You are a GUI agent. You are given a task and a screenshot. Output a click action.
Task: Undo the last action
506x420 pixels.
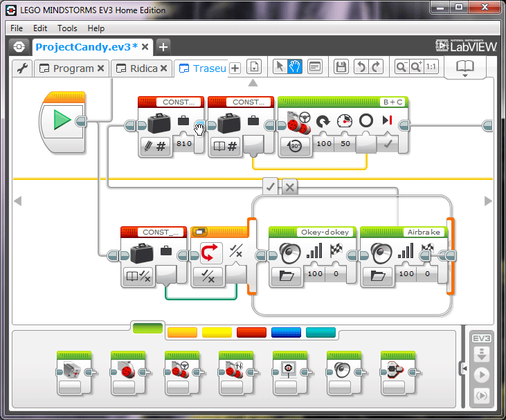[361, 67]
